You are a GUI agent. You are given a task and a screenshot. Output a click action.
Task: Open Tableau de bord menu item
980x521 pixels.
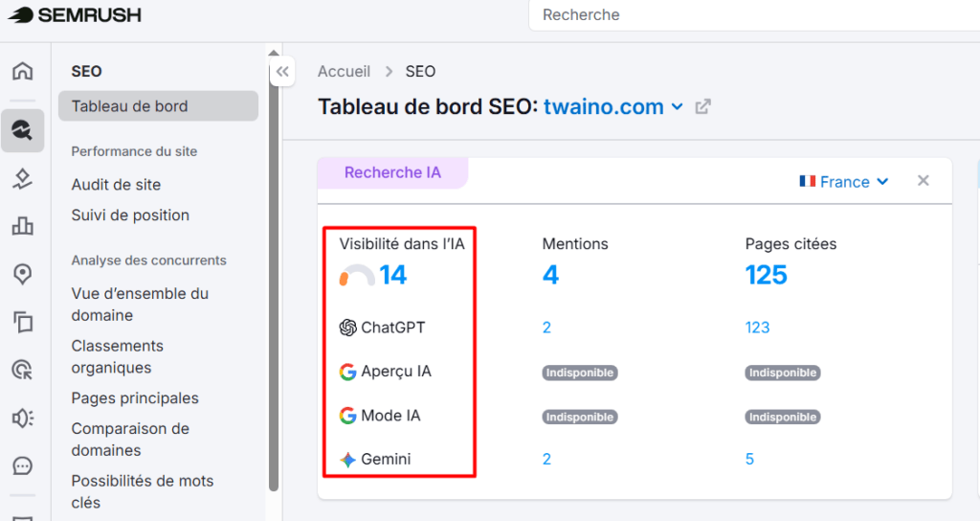click(x=158, y=105)
